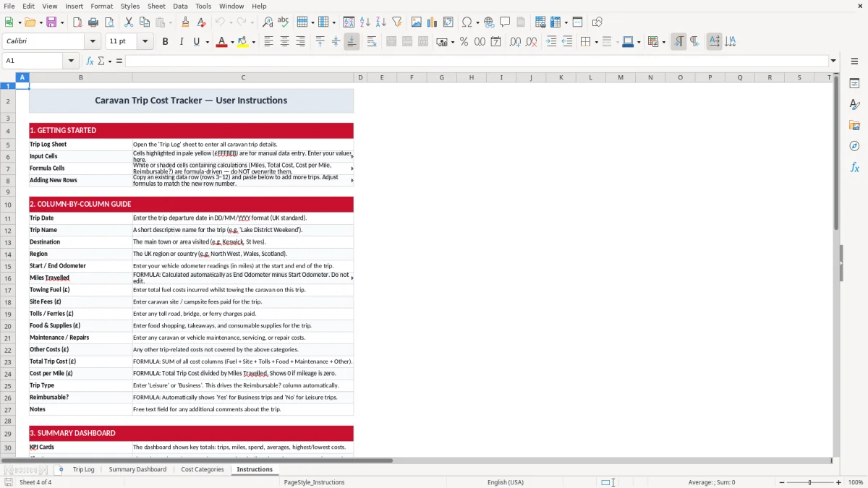Open the font color dropdown arrow
The image size is (868, 488).
click(x=231, y=42)
